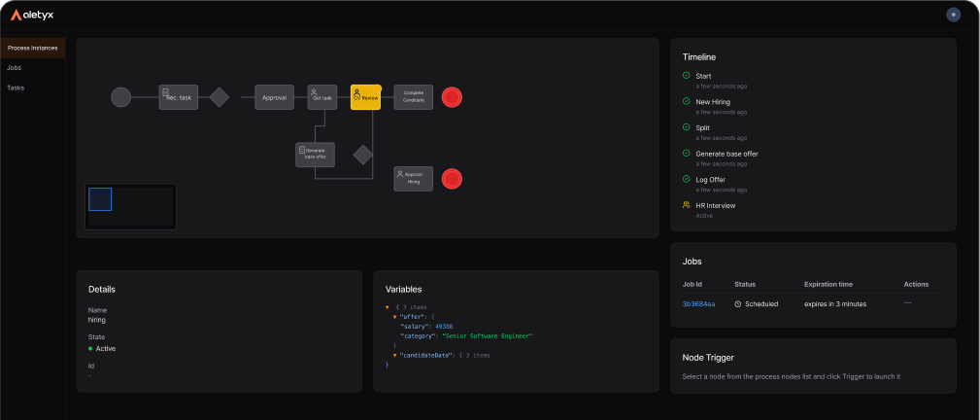This screenshot has height=420, width=980.
Task: Collapse the "offer" object arrow
Action: pos(394,317)
